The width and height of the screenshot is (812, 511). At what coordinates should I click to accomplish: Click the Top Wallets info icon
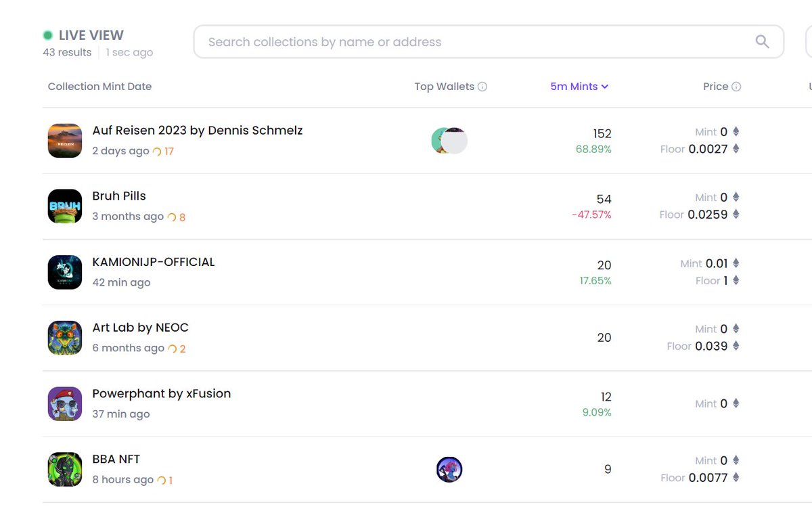pyautogui.click(x=482, y=87)
